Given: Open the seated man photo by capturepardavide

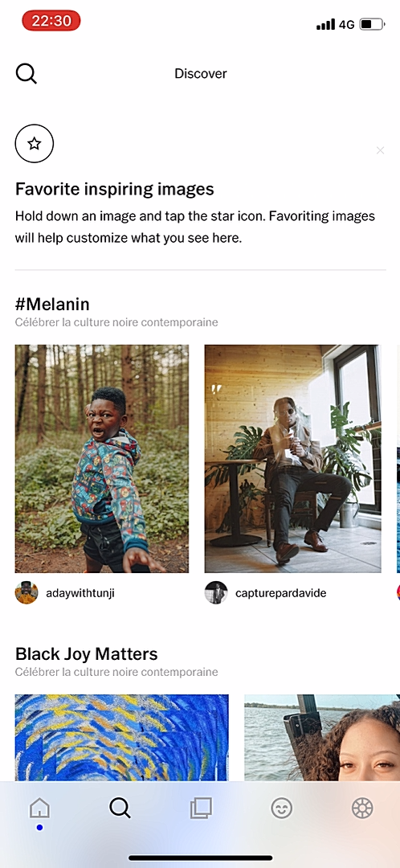Looking at the screenshot, I should [x=292, y=459].
